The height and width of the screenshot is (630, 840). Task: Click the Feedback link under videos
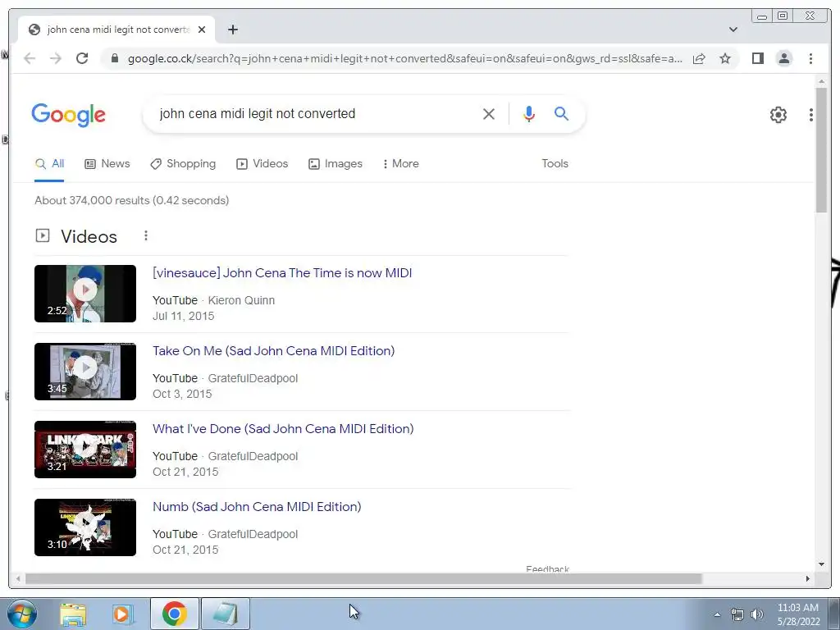(x=547, y=569)
